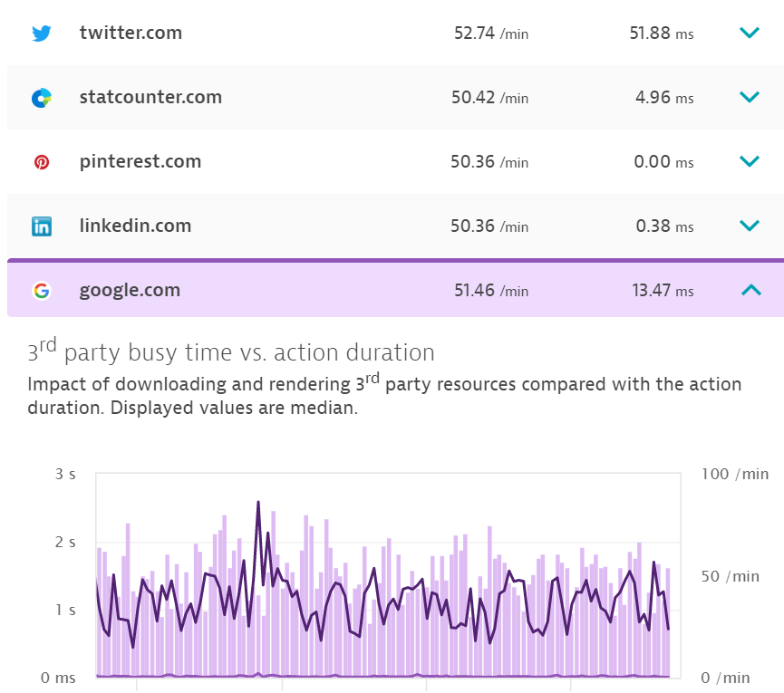This screenshot has height=693, width=784.
Task: Click the linkedin.com provider label
Action: click(x=135, y=226)
